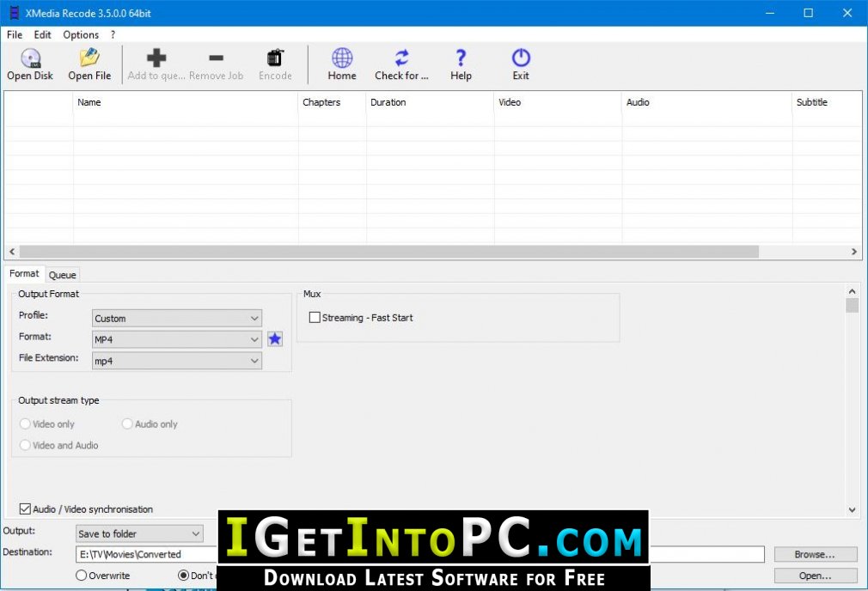
Task: Select the Video only radio button
Action: [25, 423]
